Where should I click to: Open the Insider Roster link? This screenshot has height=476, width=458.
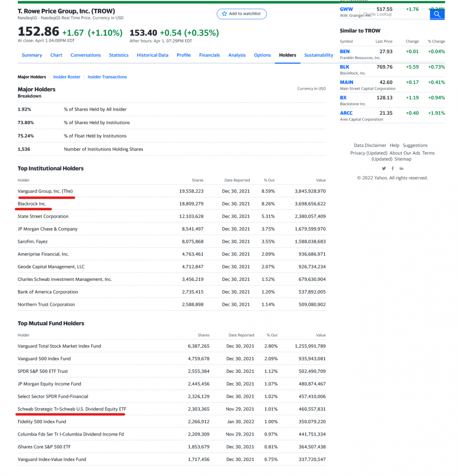point(67,77)
